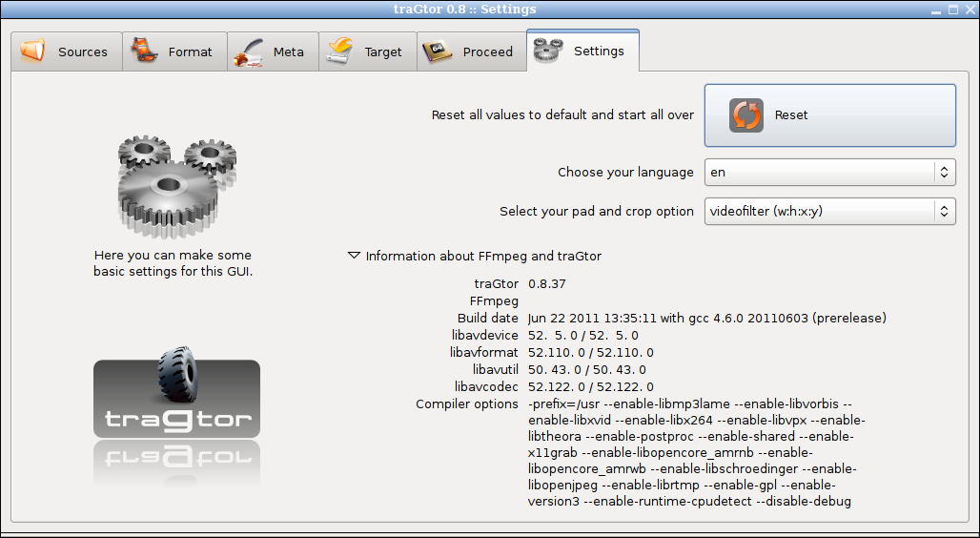This screenshot has width=980, height=538.
Task: Click the libavutil version 50. 43. 0
Action: [587, 370]
